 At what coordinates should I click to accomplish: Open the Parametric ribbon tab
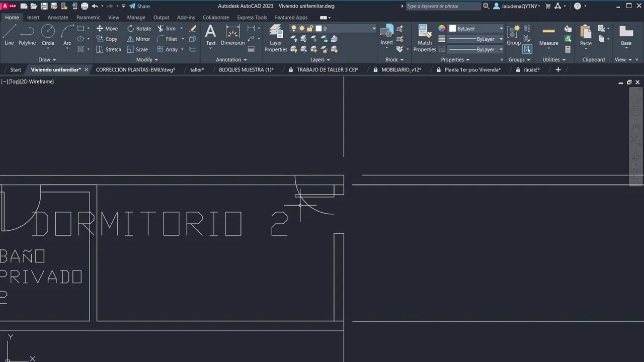(88, 17)
